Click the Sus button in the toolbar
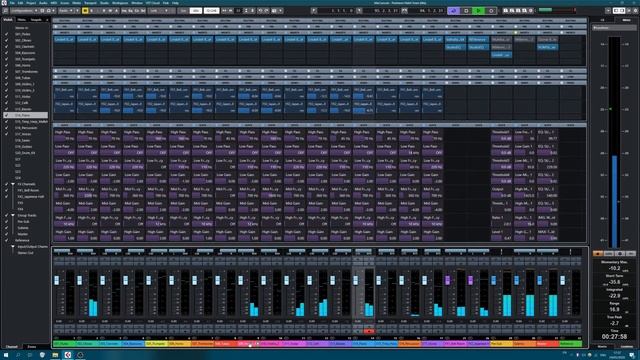 [184, 11]
